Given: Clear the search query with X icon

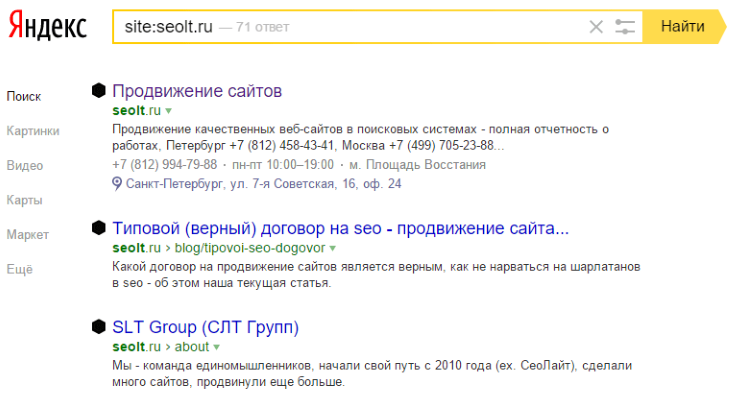Looking at the screenshot, I should (x=596, y=27).
